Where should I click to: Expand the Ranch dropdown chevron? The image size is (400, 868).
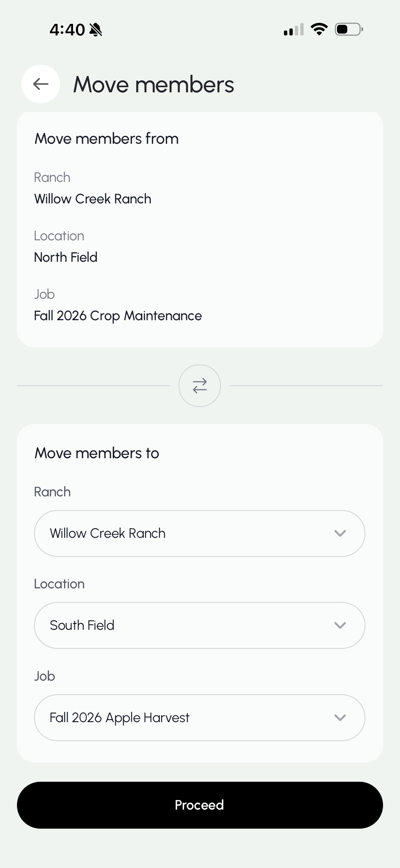[340, 533]
